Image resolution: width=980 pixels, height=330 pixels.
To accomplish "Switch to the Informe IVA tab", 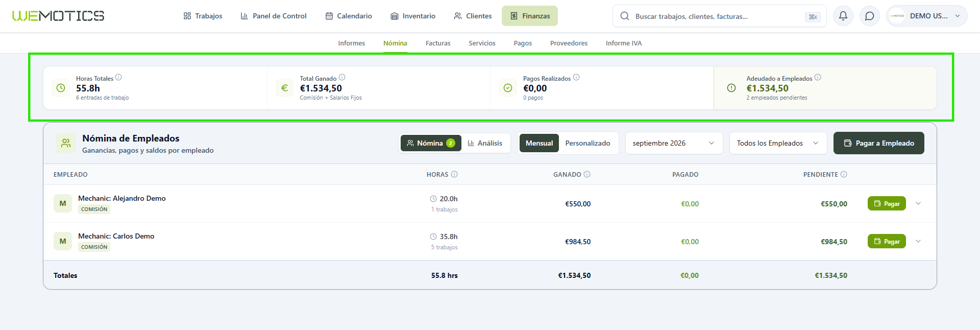I will coord(624,43).
